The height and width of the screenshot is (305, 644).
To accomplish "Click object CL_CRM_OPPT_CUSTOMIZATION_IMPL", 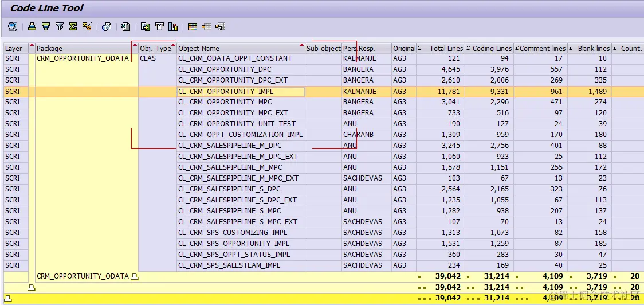I will 241,134.
